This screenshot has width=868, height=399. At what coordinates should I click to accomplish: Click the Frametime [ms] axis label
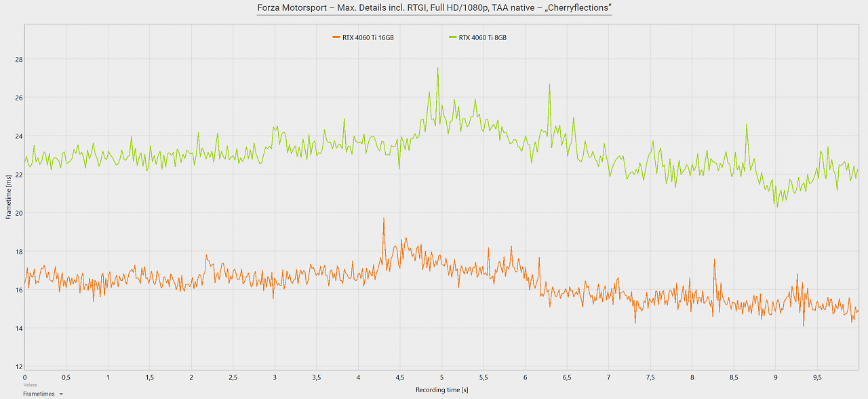(x=9, y=197)
